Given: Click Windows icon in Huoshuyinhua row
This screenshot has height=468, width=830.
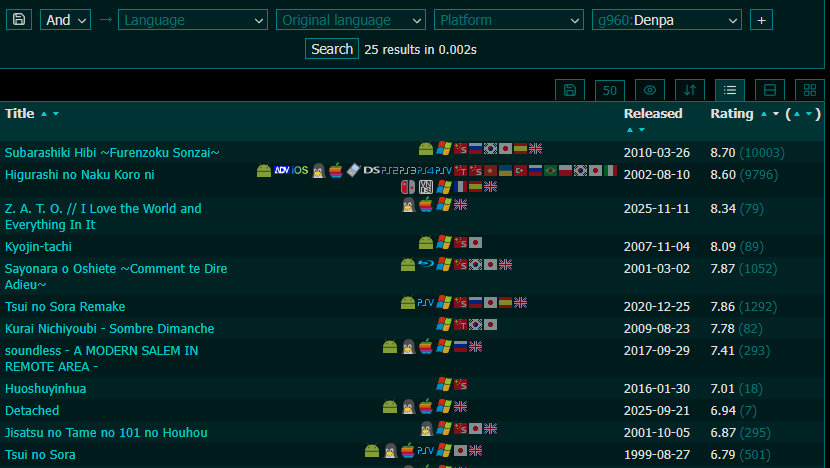Looking at the screenshot, I should tap(444, 384).
